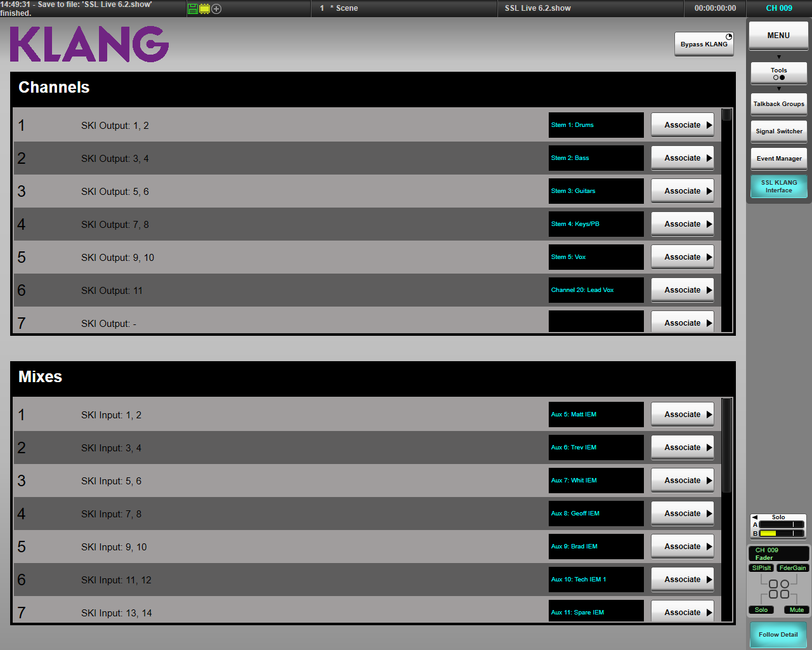Solo channel CH 009

[761, 609]
